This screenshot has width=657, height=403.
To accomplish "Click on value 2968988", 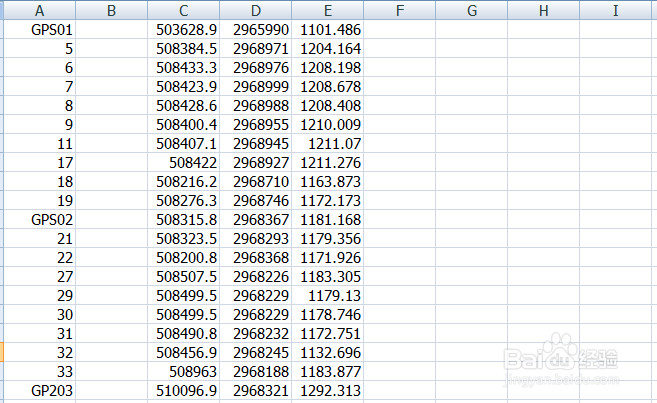I will 256,106.
